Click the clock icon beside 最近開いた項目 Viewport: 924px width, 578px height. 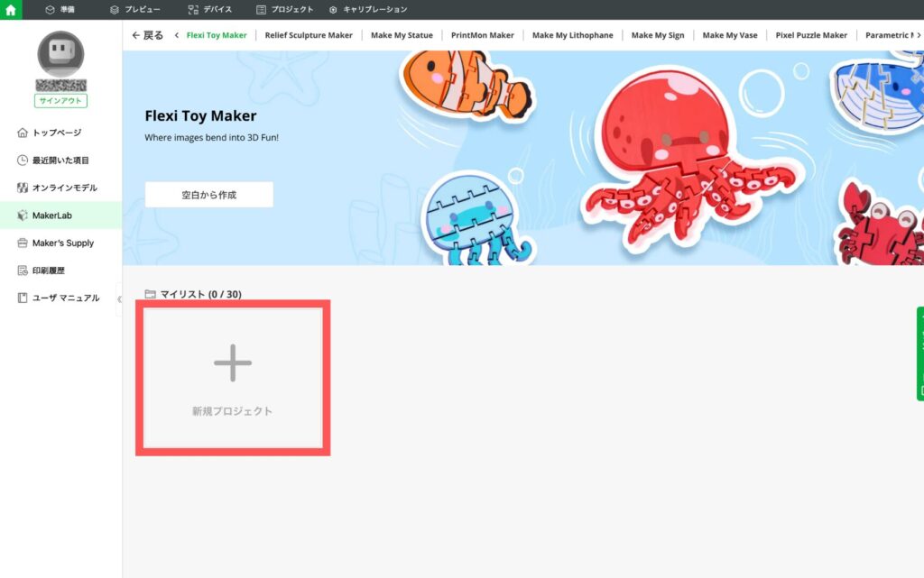point(23,161)
